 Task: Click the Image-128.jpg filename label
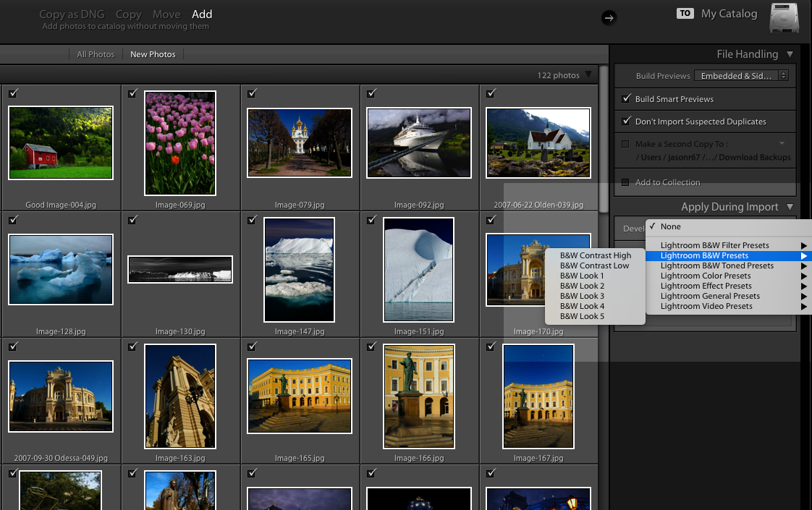click(61, 331)
